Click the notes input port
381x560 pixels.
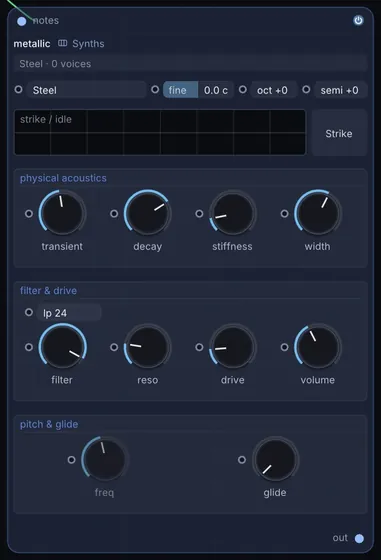tap(22, 21)
